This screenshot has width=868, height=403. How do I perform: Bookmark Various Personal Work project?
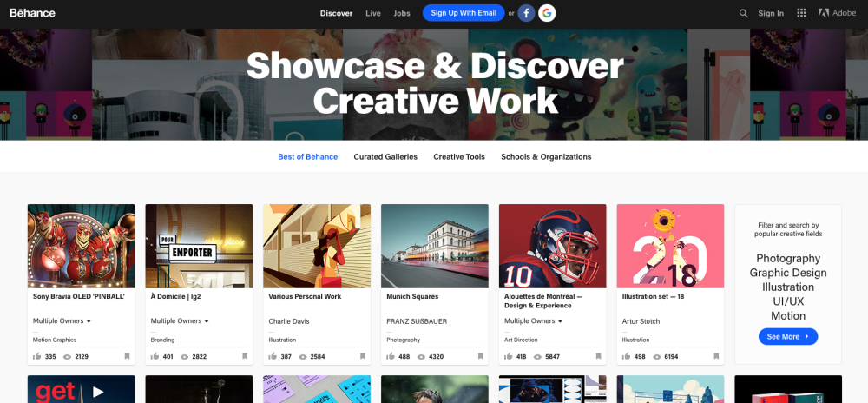363,356
